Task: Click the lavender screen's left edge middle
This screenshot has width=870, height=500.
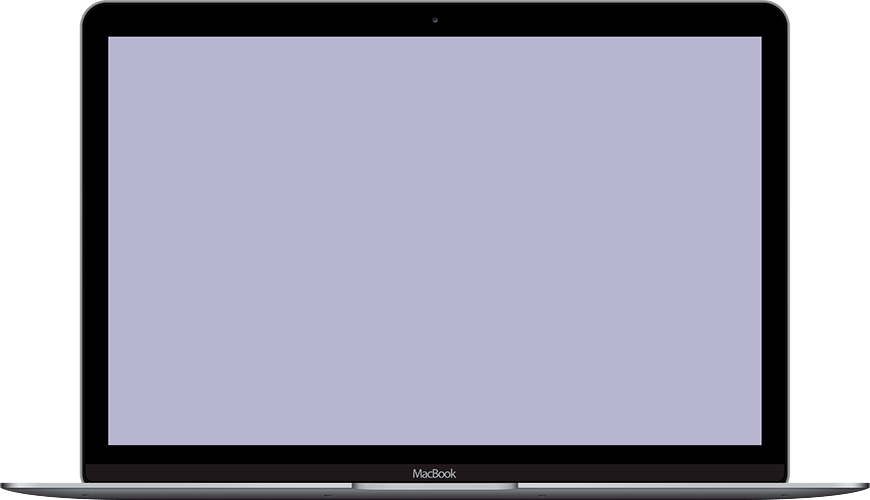Action: (110, 241)
